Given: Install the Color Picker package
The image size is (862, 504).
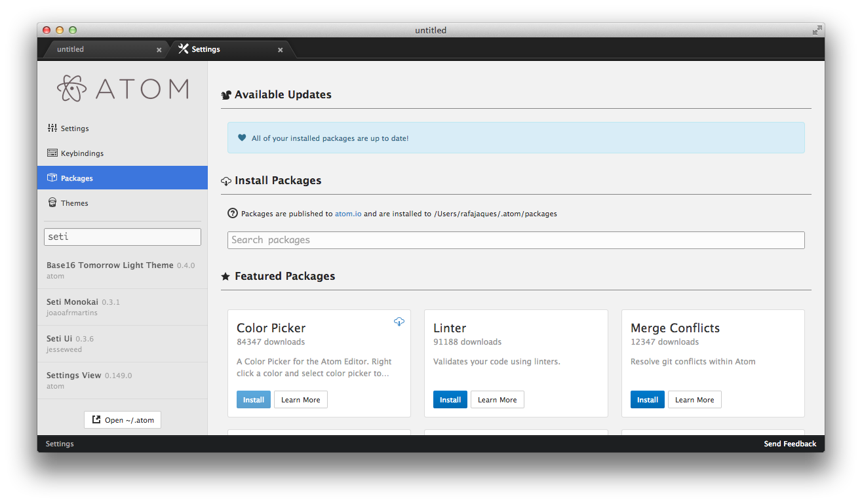Looking at the screenshot, I should (x=254, y=400).
